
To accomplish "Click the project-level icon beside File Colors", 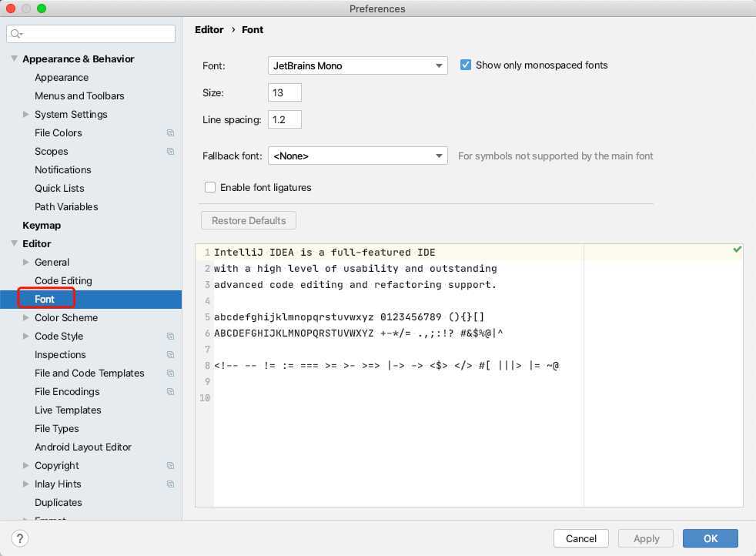I will (170, 132).
